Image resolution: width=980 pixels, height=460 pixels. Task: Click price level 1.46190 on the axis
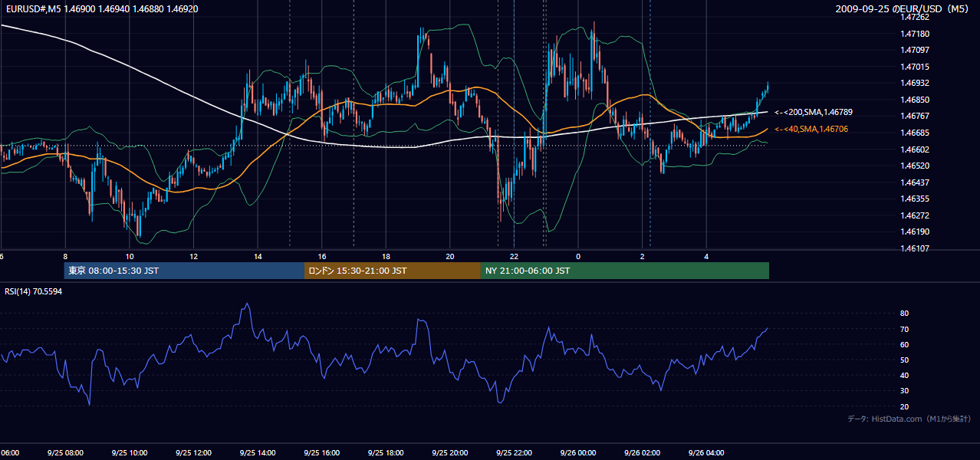point(916,232)
